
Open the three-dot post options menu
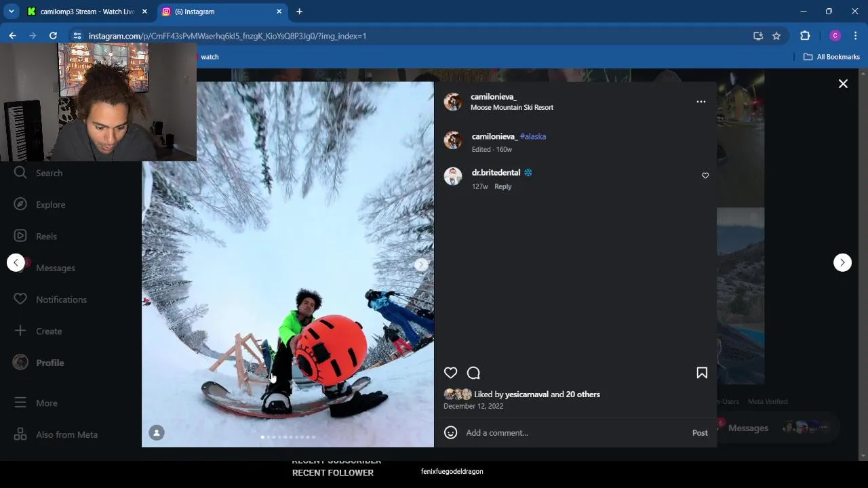click(701, 102)
